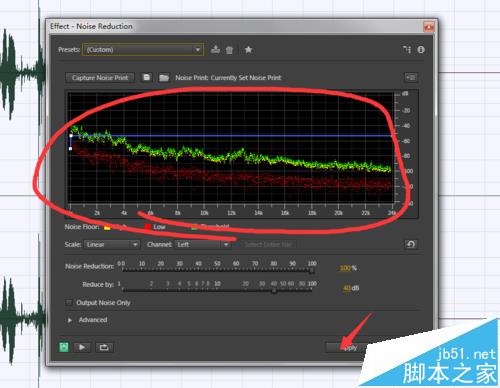Toggle loop playback button
500x388 pixels.
[104, 347]
